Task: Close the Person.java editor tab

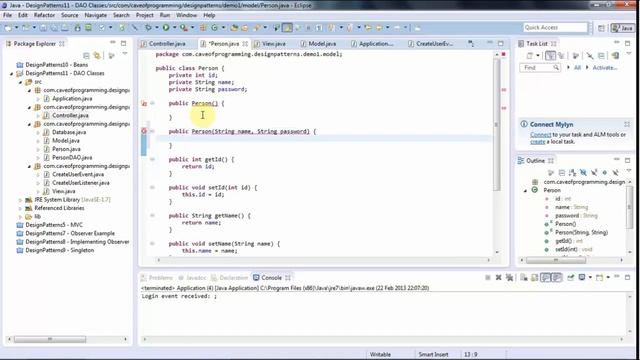Action: (x=245, y=44)
